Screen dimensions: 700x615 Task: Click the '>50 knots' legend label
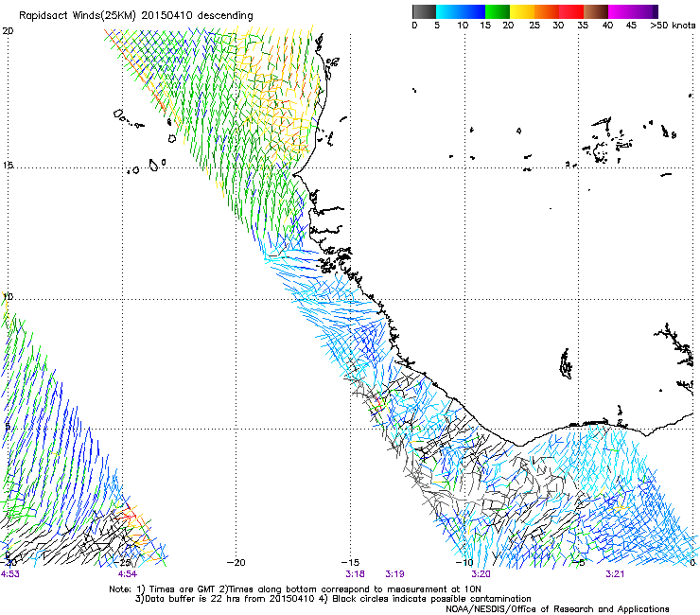pyautogui.click(x=673, y=26)
